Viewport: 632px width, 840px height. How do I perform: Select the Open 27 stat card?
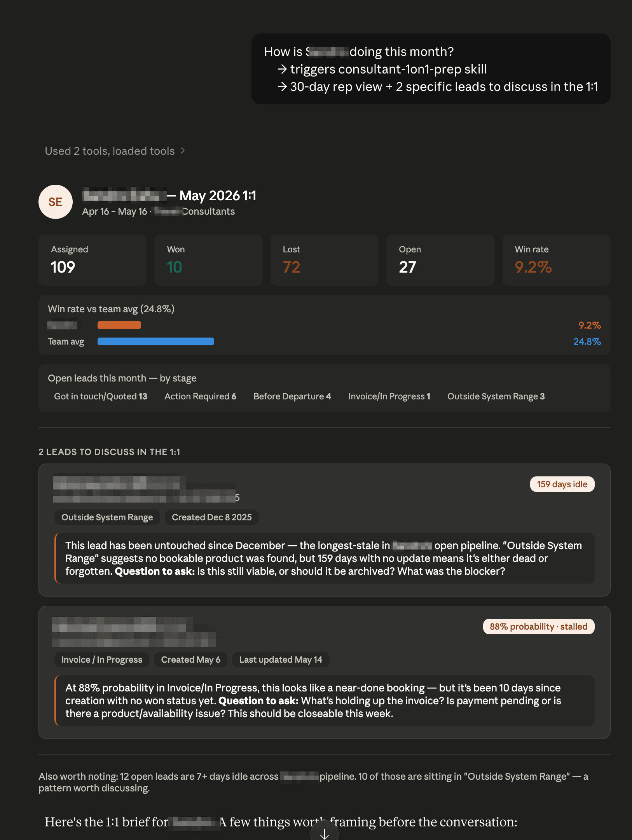pos(440,260)
